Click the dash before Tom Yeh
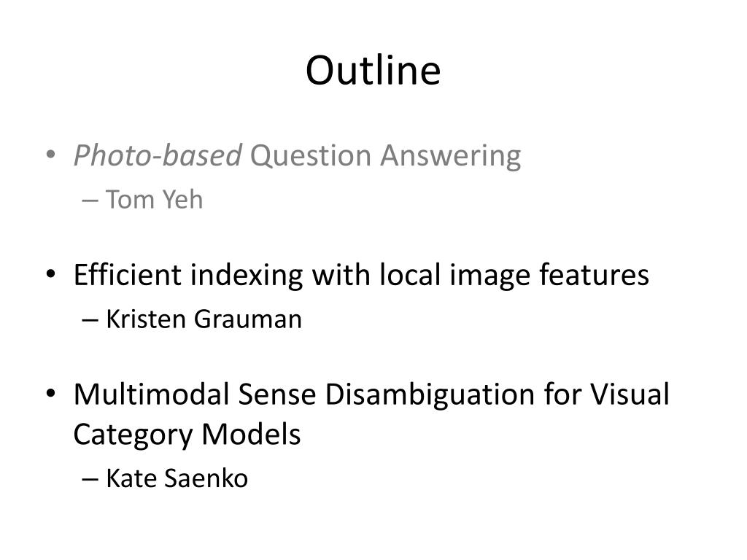747x560 pixels. [90, 200]
